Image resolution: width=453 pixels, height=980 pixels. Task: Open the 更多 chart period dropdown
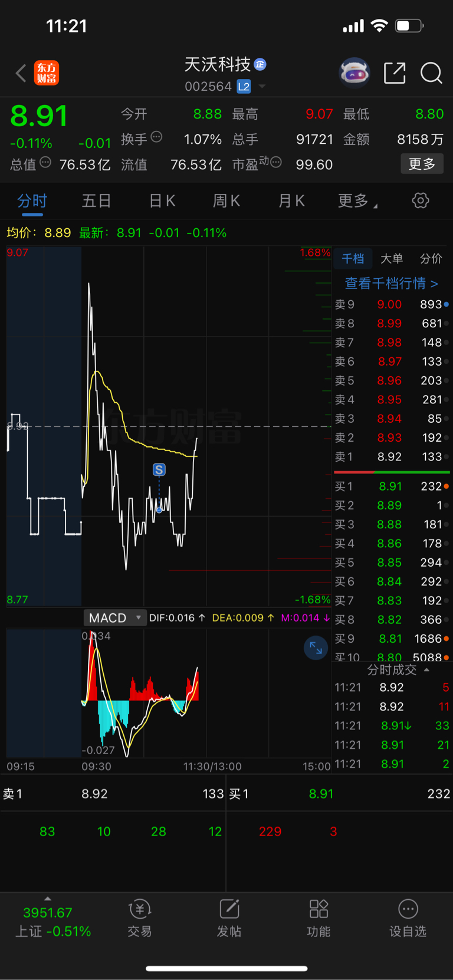tap(357, 200)
